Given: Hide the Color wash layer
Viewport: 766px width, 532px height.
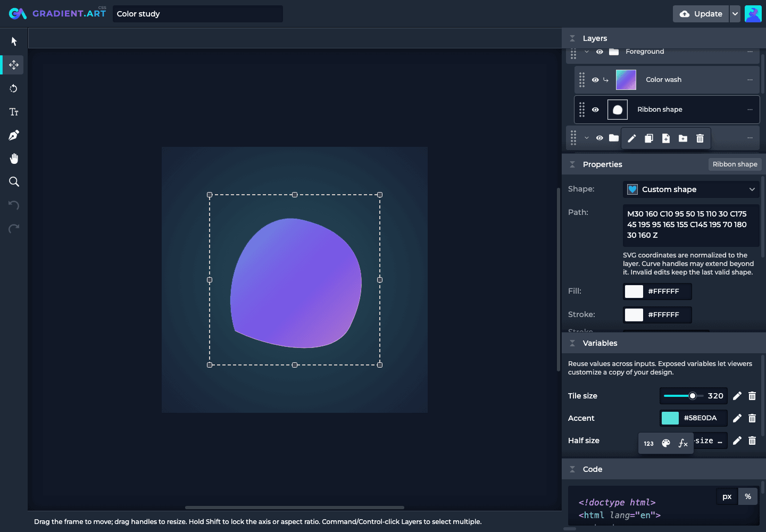Looking at the screenshot, I should pos(595,80).
